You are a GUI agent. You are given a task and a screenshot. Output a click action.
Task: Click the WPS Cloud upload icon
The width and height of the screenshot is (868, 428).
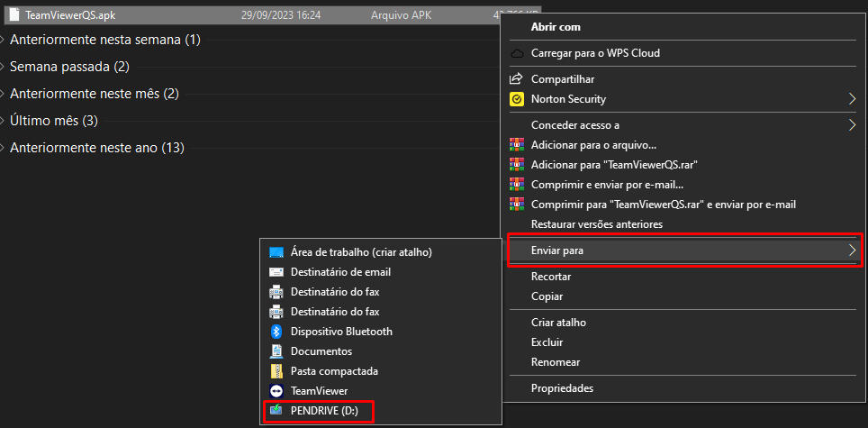[516, 54]
